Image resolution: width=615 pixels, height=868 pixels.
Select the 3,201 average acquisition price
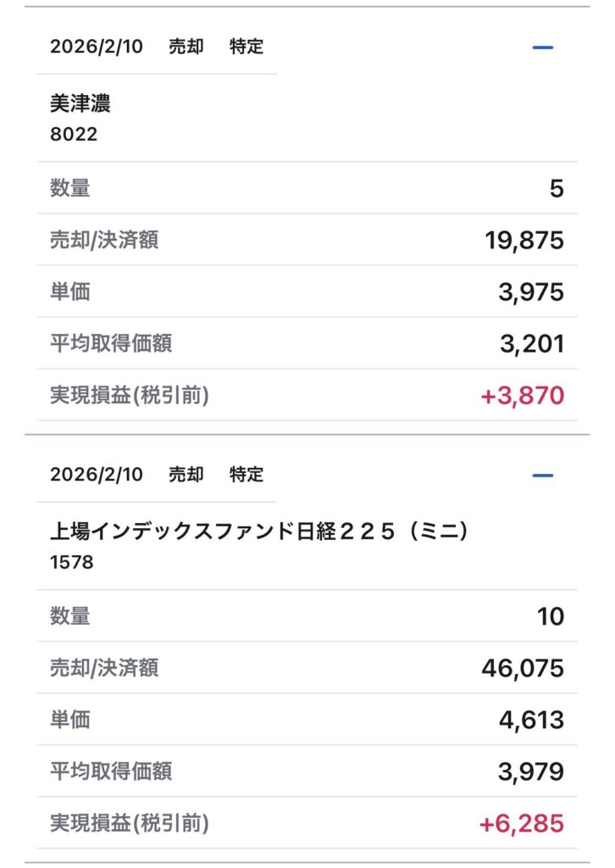pyautogui.click(x=530, y=344)
